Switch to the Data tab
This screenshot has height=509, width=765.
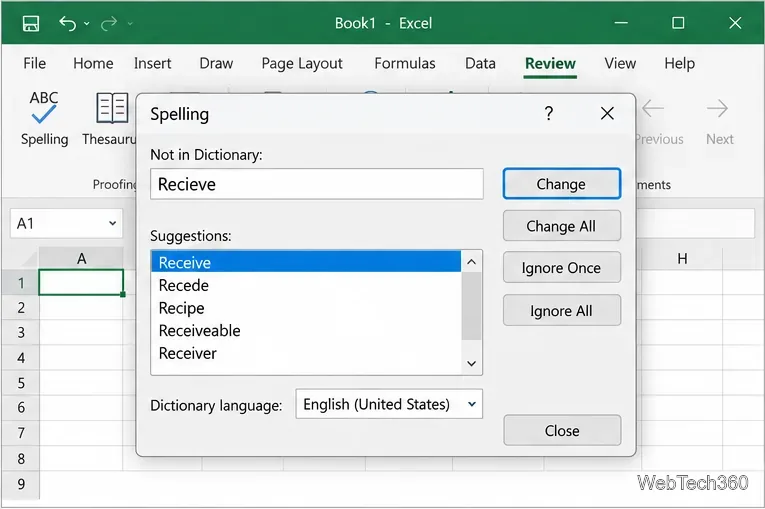pyautogui.click(x=480, y=63)
